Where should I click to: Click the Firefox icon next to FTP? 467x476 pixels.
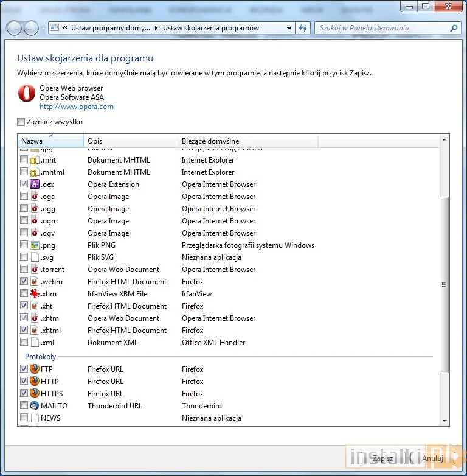click(x=35, y=369)
